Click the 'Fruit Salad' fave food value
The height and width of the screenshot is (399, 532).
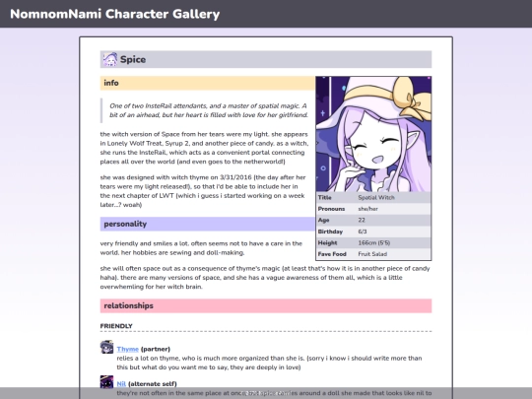[372, 254]
